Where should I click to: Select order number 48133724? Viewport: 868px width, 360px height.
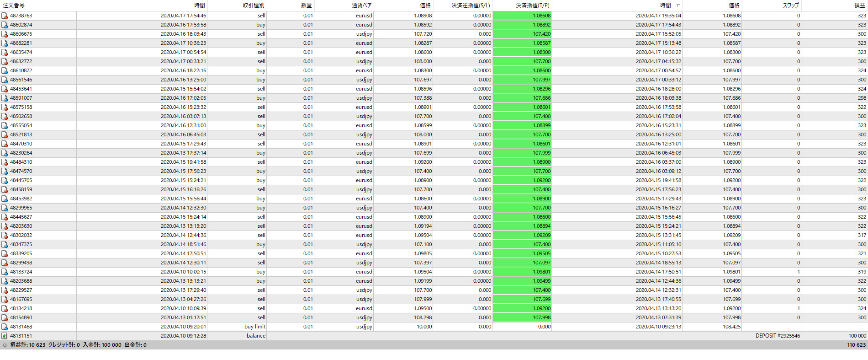[21, 272]
